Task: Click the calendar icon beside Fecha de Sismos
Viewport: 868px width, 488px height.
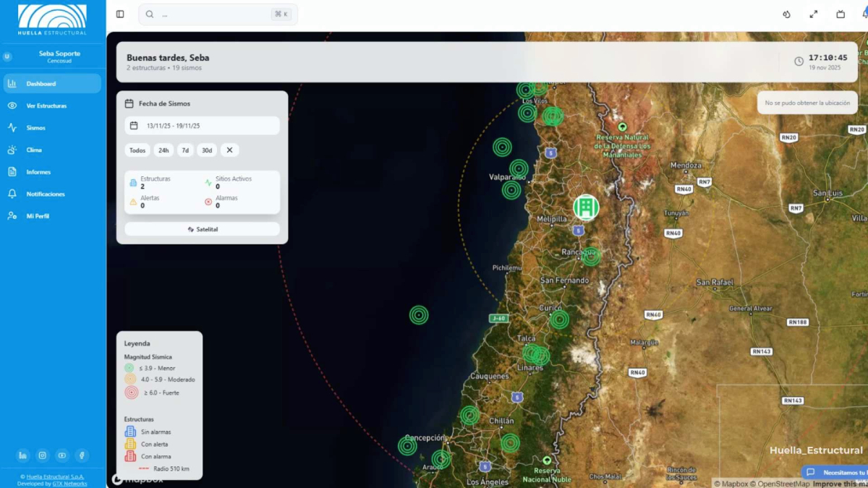Action: pos(129,103)
